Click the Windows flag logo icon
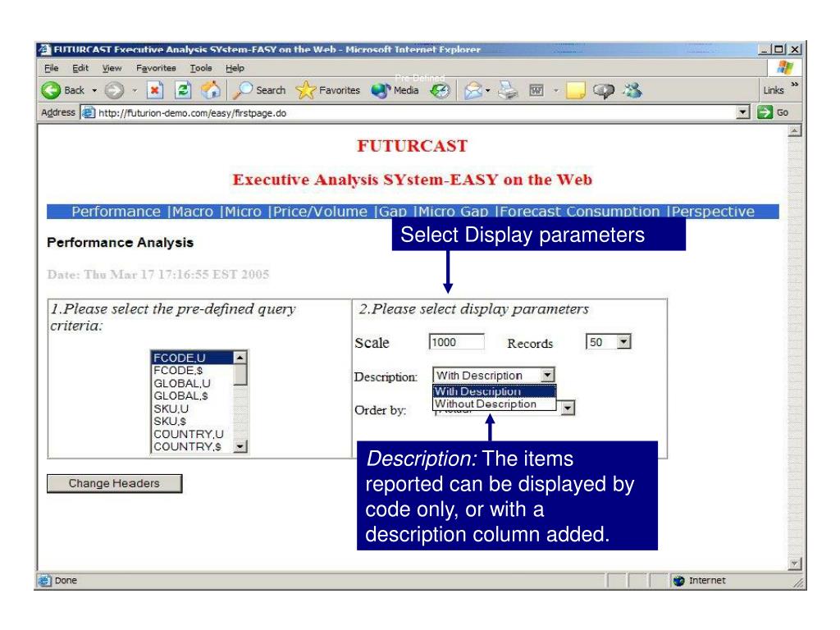The height and width of the screenshot is (630, 840). 784,67
